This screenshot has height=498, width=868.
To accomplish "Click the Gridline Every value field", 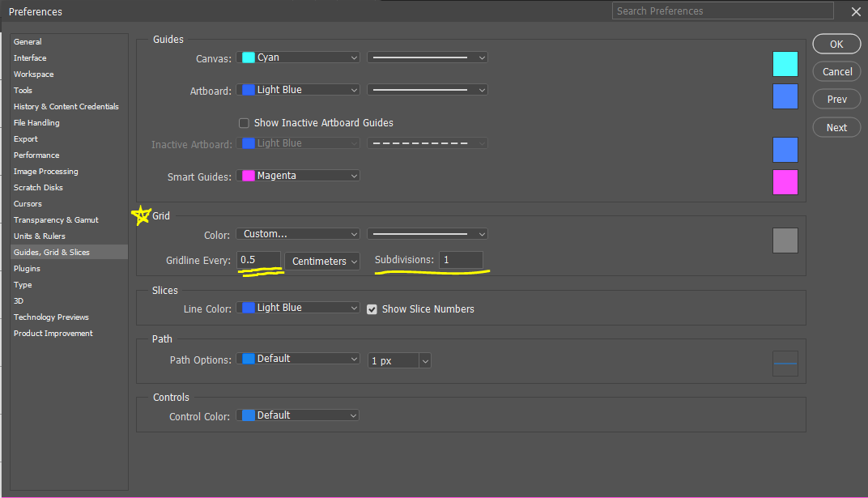I will [x=259, y=261].
